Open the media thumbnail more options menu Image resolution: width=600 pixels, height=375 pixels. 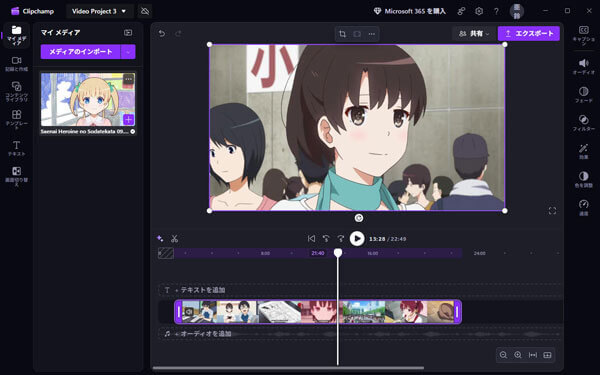tap(128, 79)
